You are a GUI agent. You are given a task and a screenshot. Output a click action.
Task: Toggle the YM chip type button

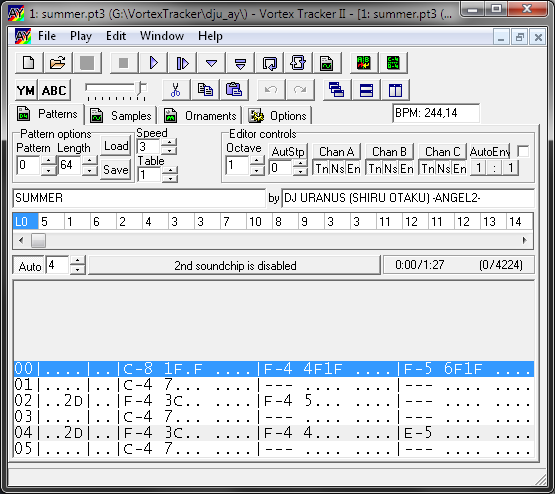(26, 90)
